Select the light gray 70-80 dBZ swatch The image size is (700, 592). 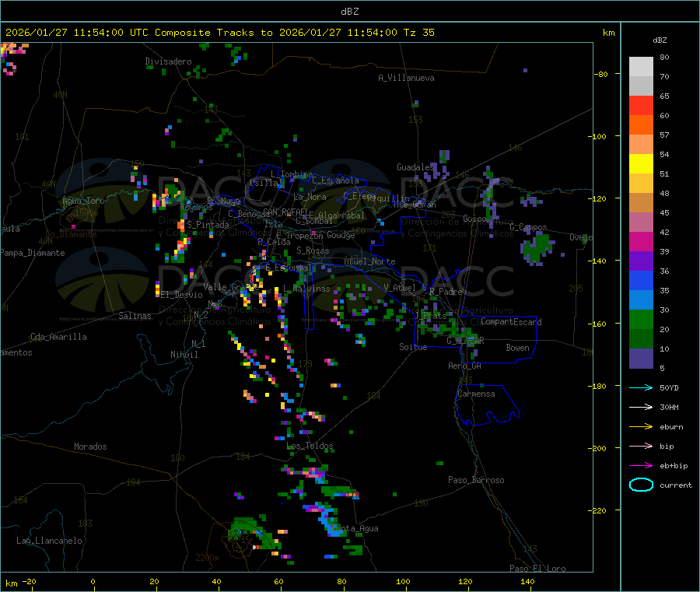641,67
